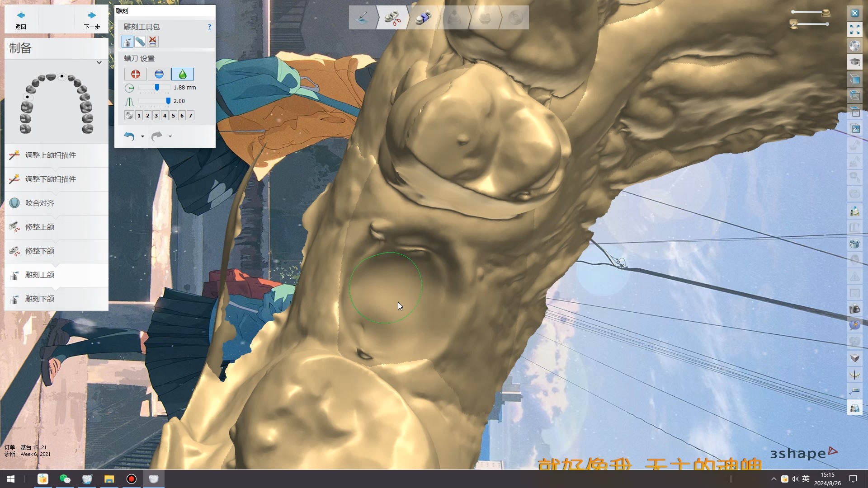Click the eye view cube icon
Image resolution: width=868 pixels, height=488 pixels.
point(854,128)
